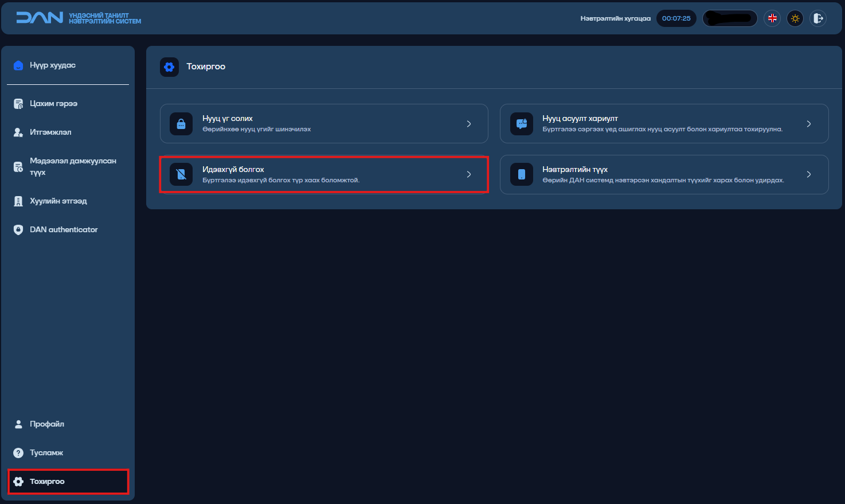Click the phone icon for Нэвтрэлтийн түүх
The height and width of the screenshot is (504, 845).
[522, 174]
